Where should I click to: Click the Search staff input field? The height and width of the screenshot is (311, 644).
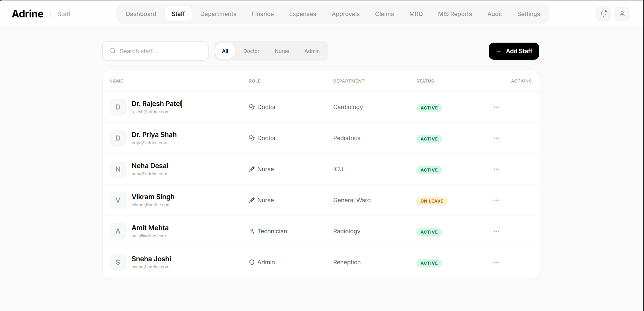(160, 51)
